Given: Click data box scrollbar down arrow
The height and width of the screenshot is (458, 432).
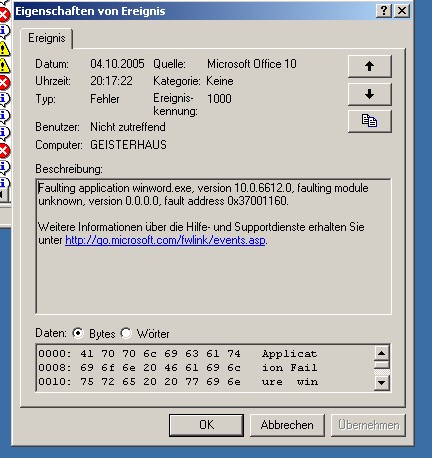Looking at the screenshot, I should click(382, 383).
